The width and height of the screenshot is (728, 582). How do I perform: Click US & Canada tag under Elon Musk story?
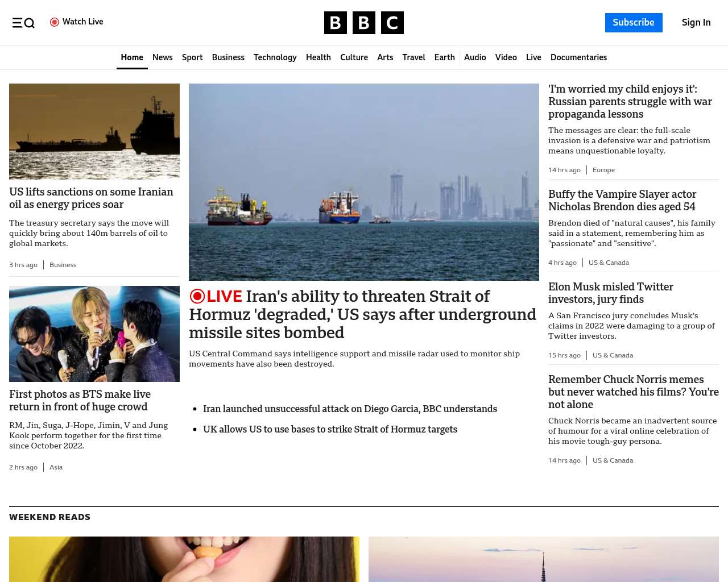pyautogui.click(x=613, y=355)
